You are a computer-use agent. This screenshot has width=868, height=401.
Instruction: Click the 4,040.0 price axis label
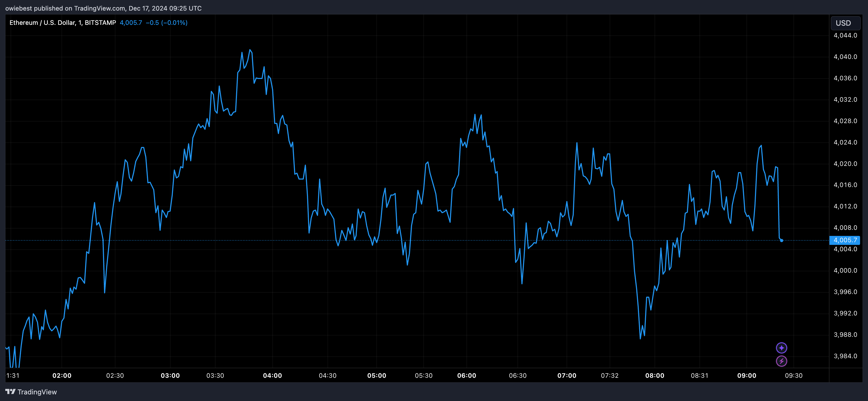pos(846,57)
